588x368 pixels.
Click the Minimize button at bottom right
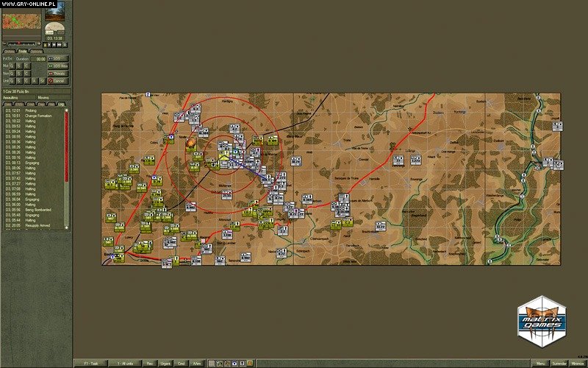[x=578, y=364]
